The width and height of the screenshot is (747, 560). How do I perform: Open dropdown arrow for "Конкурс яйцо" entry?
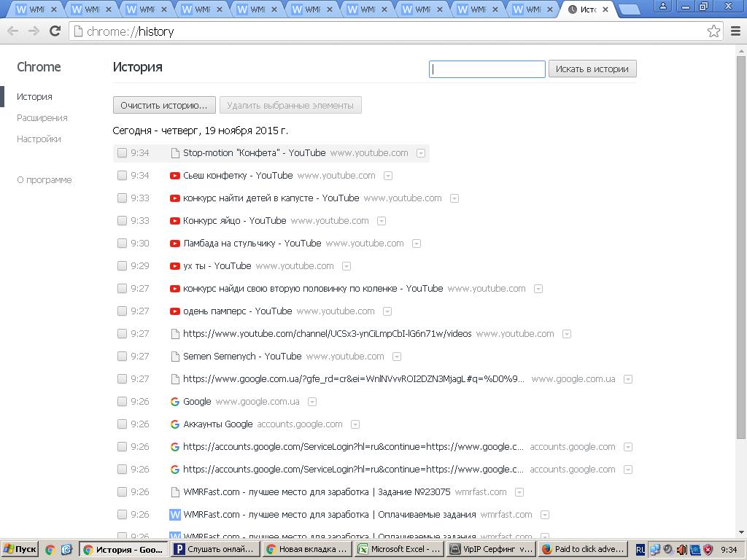pyautogui.click(x=381, y=222)
